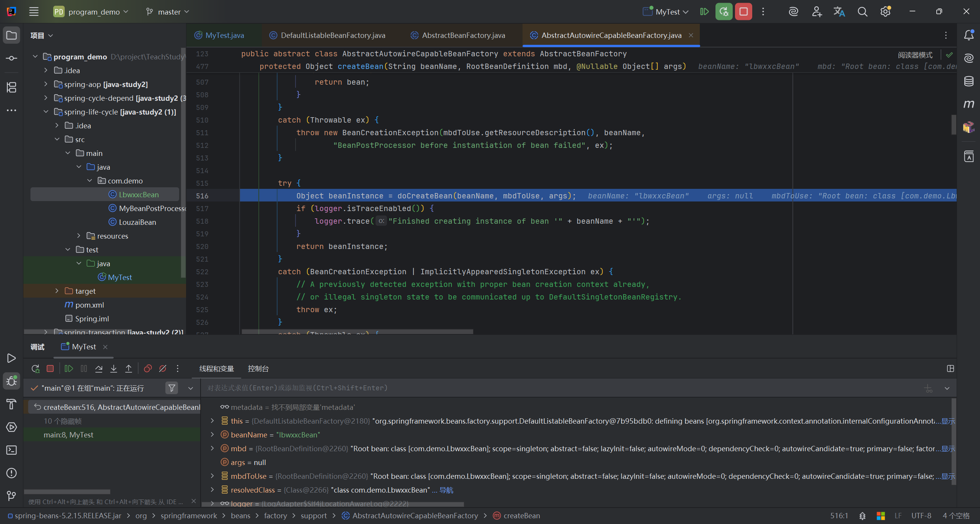
Task: Toggle reader mode label in editor
Action: pyautogui.click(x=915, y=55)
